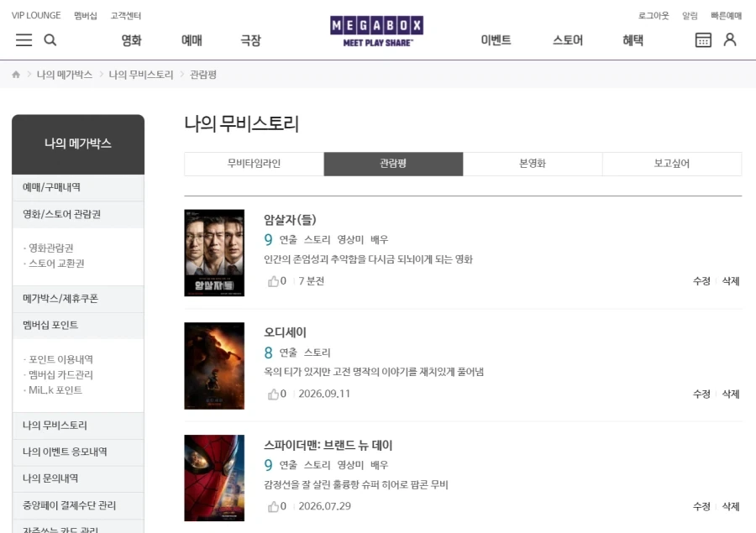Viewport: 756px width, 533px height.
Task: Go to the Megabox logo homepage
Action: 376,31
